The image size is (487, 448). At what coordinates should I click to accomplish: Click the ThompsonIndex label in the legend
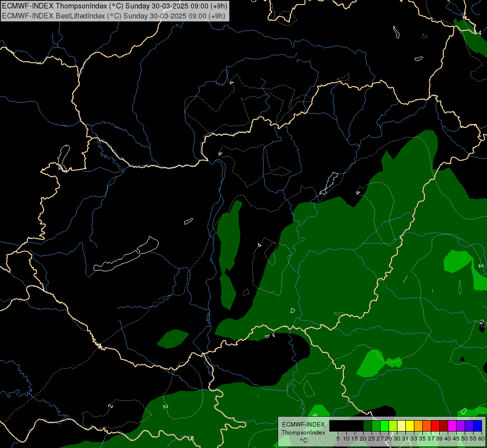(303, 433)
